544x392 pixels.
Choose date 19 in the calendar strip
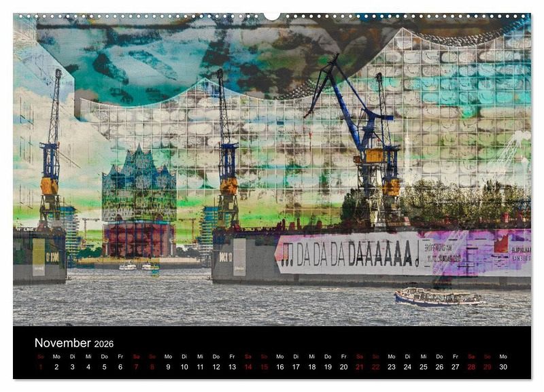328,367
